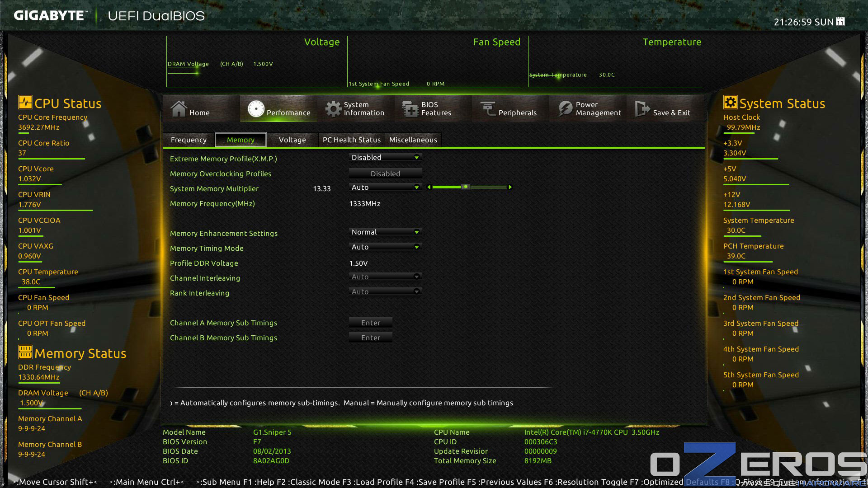Click the Total Memory Size 8192MB value
Image resolution: width=868 pixels, height=488 pixels.
pyautogui.click(x=538, y=460)
